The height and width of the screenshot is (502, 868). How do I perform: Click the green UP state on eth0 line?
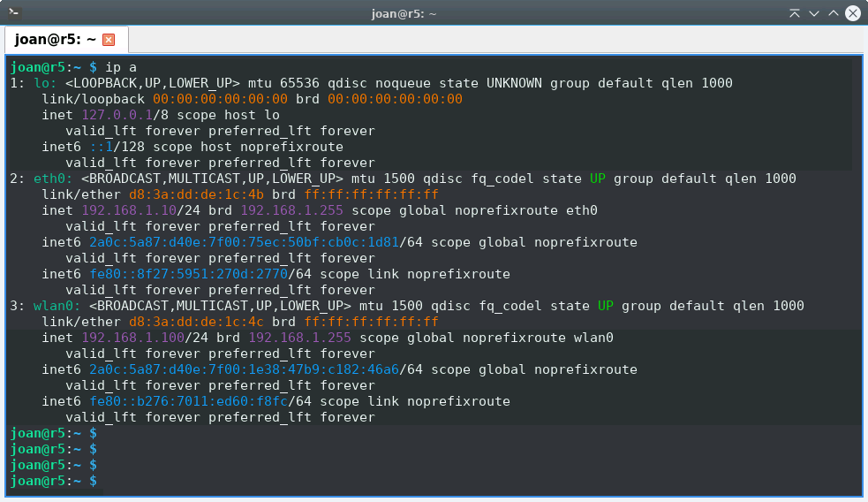597,179
